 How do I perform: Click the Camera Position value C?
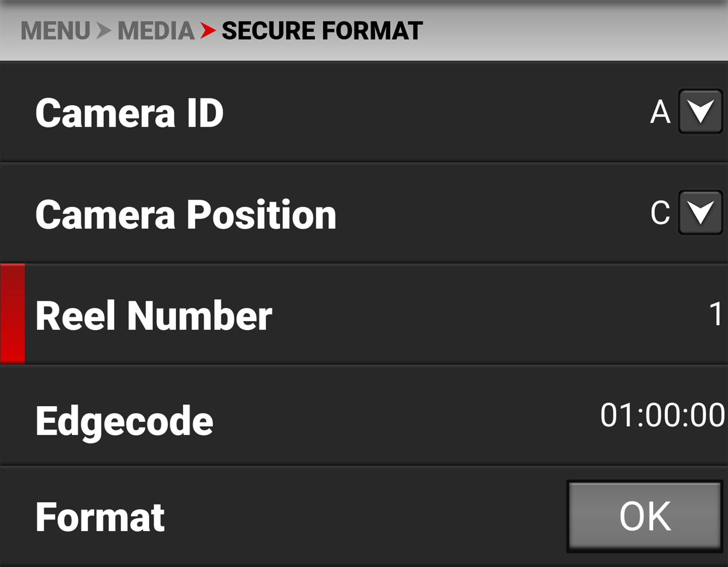[x=660, y=213]
